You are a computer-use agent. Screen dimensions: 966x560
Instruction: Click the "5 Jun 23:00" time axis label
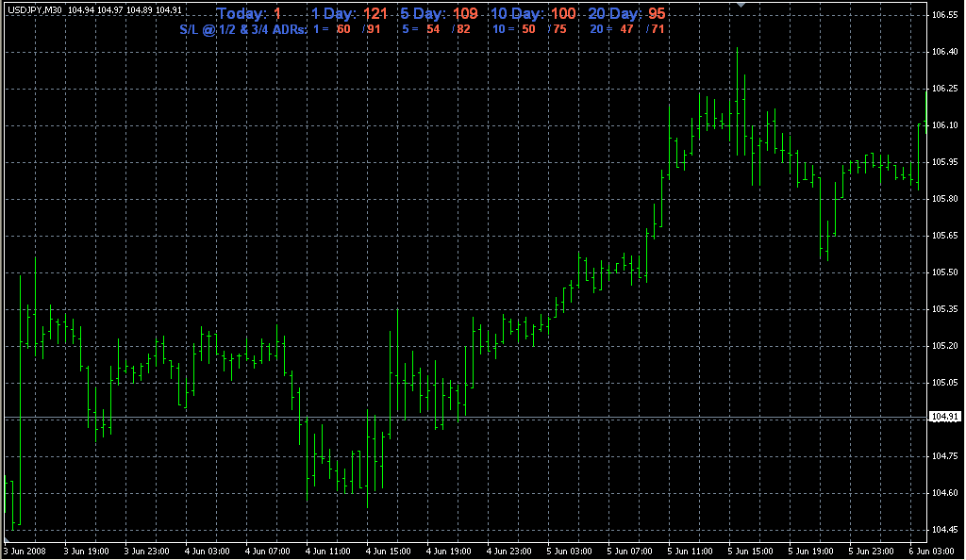(871, 552)
